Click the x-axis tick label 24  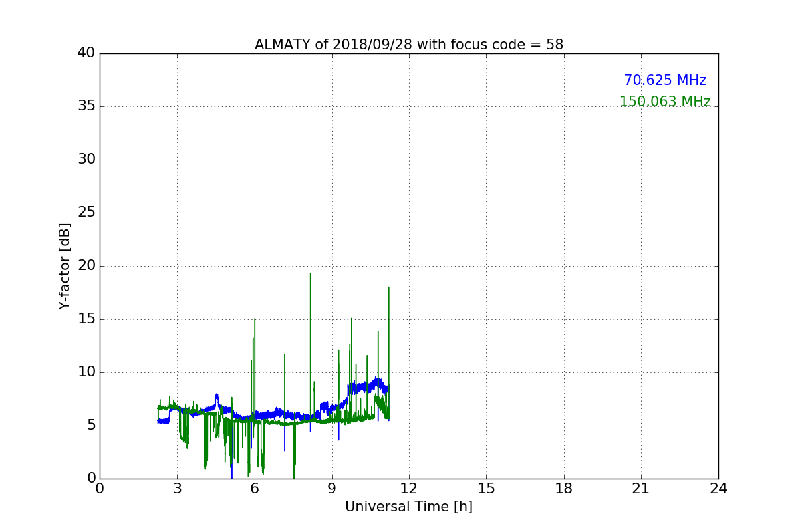click(x=718, y=489)
